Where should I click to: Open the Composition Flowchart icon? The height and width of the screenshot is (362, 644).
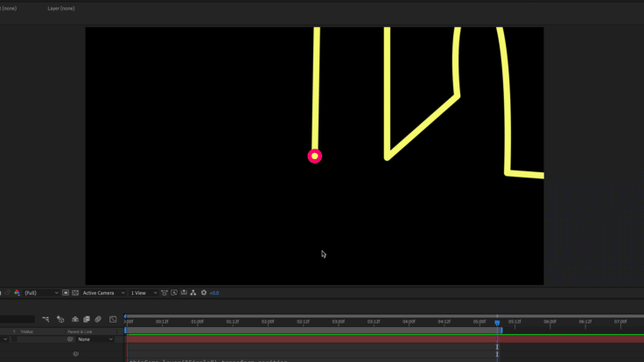(x=193, y=293)
